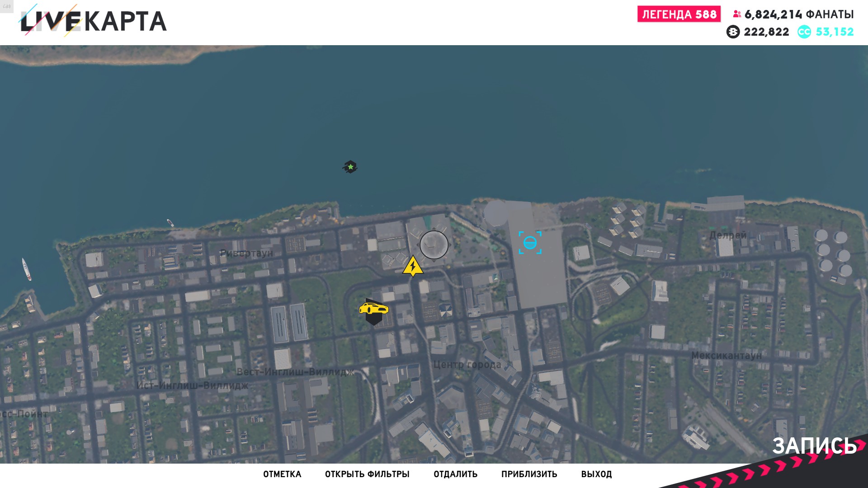Click the 222,822 bucks balance
The width and height of the screenshot is (868, 488).
coord(766,32)
